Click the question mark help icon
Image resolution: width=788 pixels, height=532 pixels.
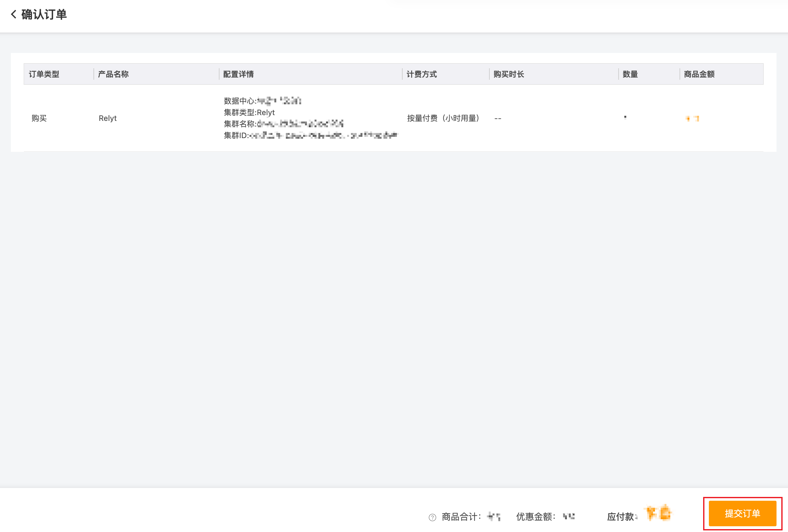click(432, 517)
